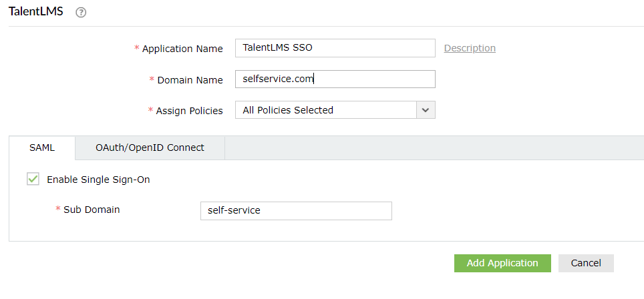Cancel adding the application

point(585,263)
